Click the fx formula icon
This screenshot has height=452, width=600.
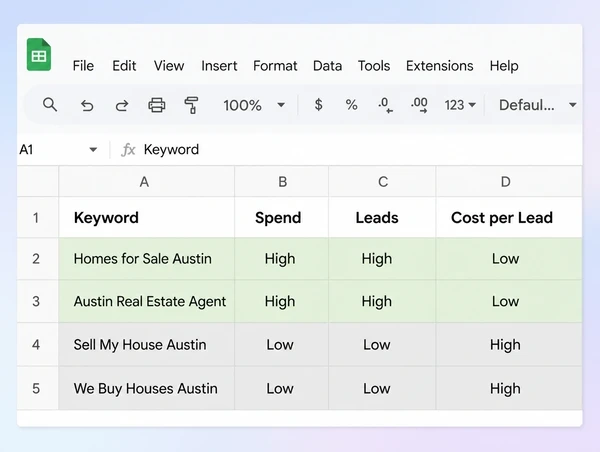point(128,150)
